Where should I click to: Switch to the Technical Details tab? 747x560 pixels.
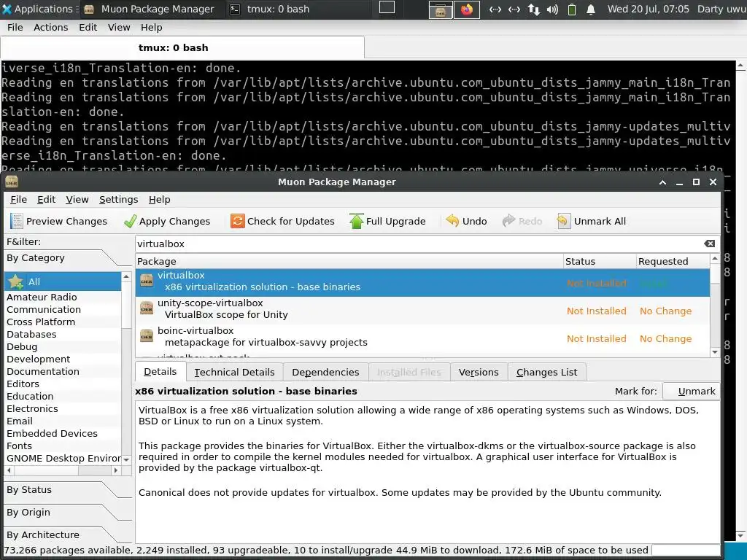(x=234, y=372)
